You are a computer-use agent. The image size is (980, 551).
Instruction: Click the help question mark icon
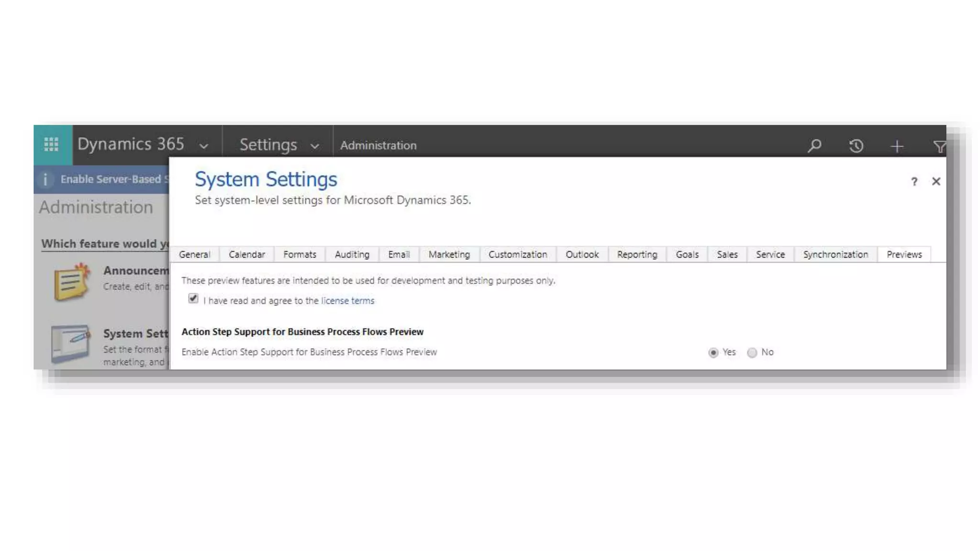tap(914, 181)
